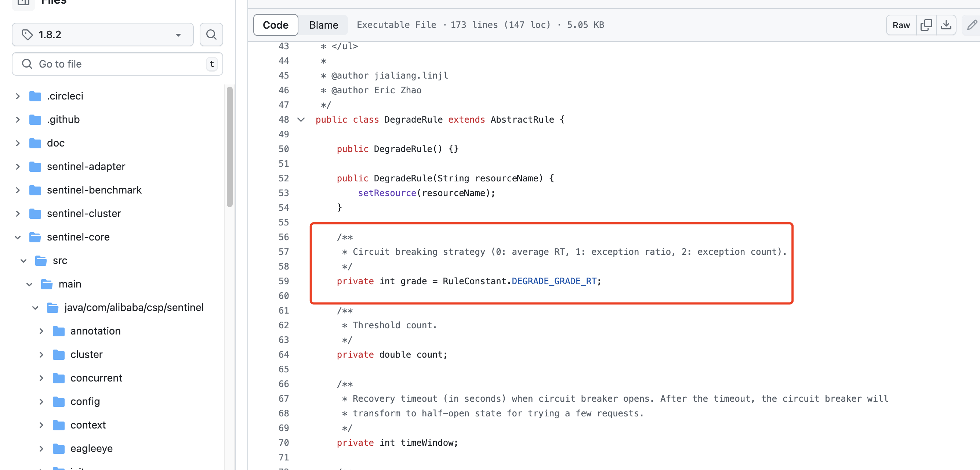Expand the doc folder chevron

18,143
